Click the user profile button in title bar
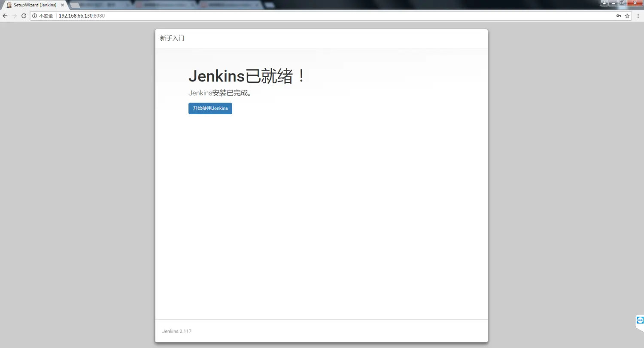644x348 pixels. pos(604,3)
